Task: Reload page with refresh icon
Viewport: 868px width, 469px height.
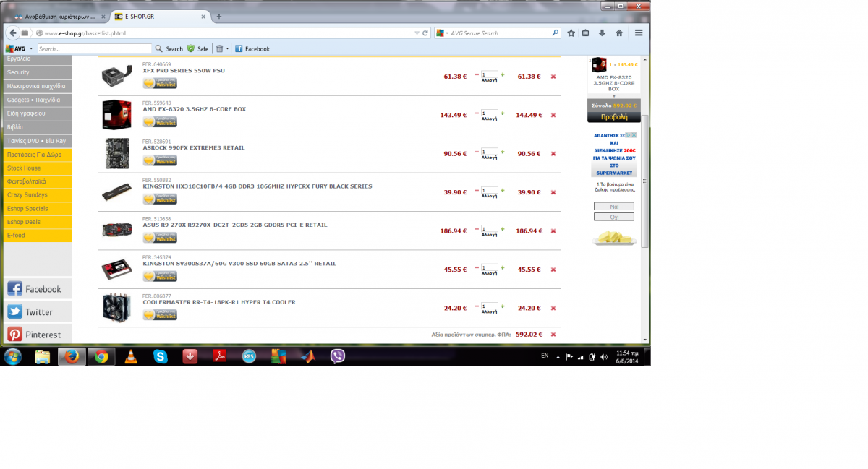Action: [x=425, y=33]
